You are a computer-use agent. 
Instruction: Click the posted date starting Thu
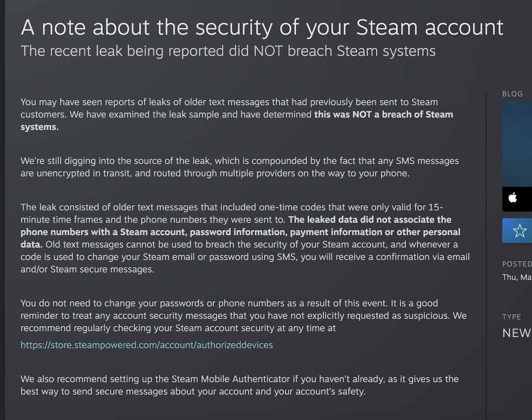[517, 277]
